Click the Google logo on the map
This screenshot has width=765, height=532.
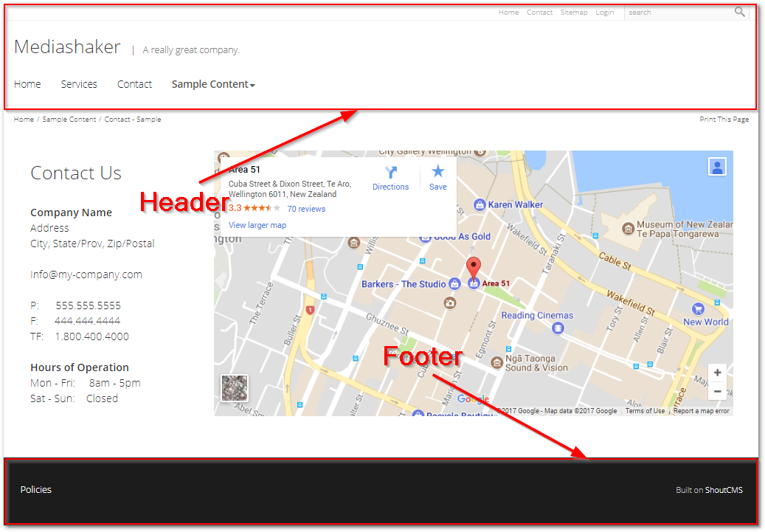click(x=473, y=398)
